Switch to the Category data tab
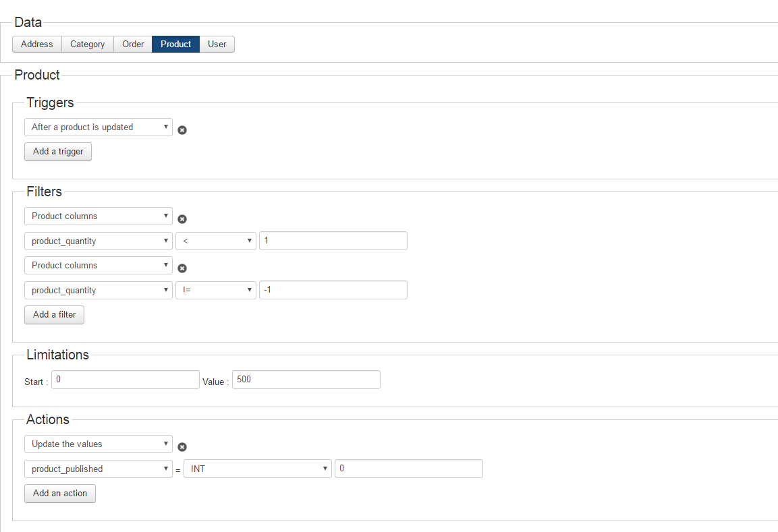The image size is (778, 532). pos(88,45)
